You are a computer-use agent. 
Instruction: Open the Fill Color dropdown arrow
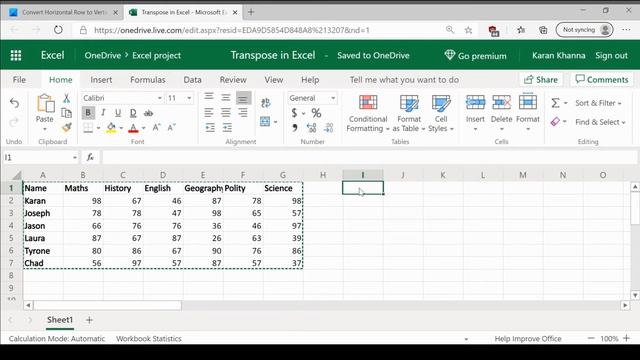coord(121,128)
